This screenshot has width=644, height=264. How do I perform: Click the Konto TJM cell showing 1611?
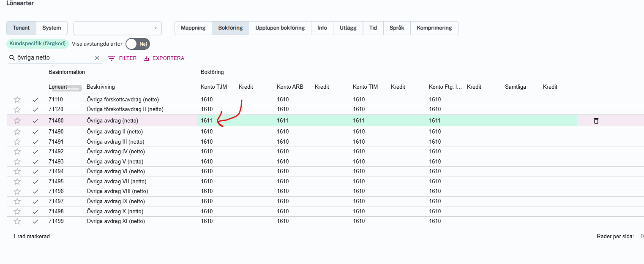[207, 121]
